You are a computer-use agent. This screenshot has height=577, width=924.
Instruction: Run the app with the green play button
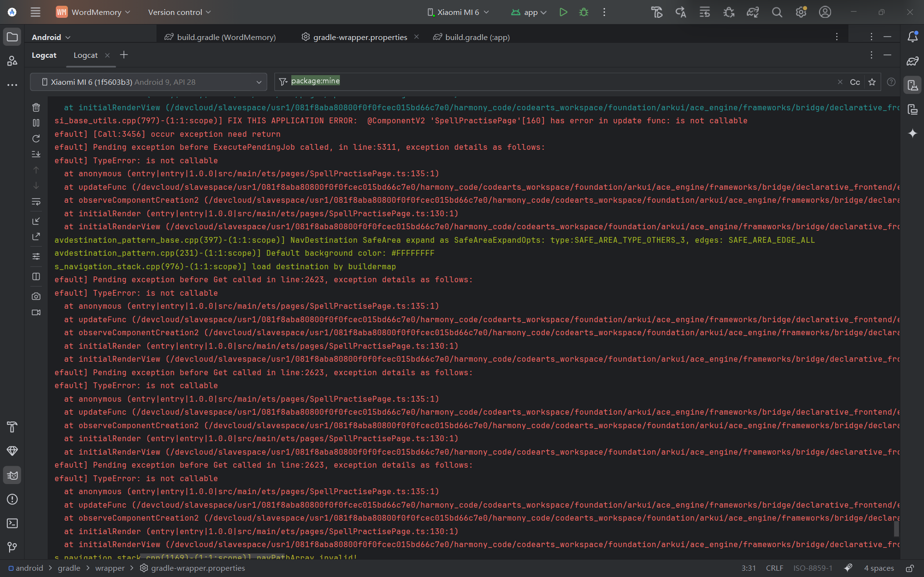click(563, 12)
